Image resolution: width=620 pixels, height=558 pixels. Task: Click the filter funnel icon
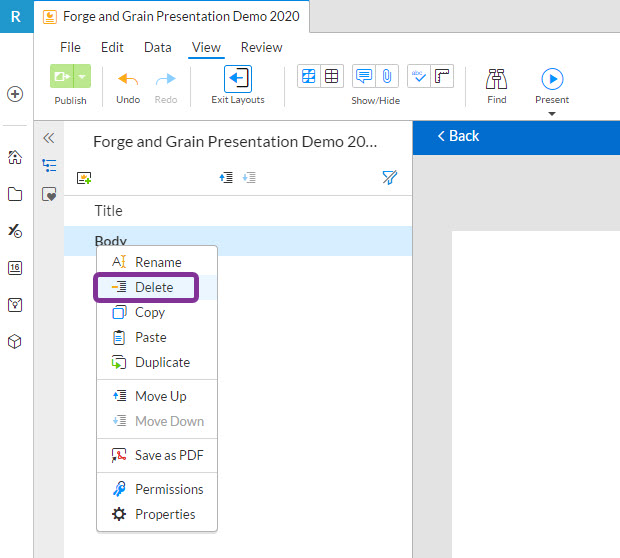[x=389, y=178]
